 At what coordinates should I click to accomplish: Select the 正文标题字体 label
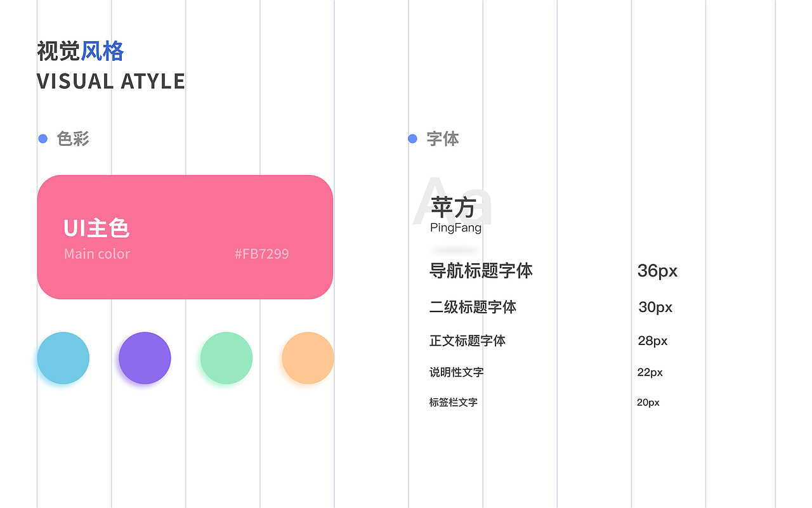[x=468, y=341]
